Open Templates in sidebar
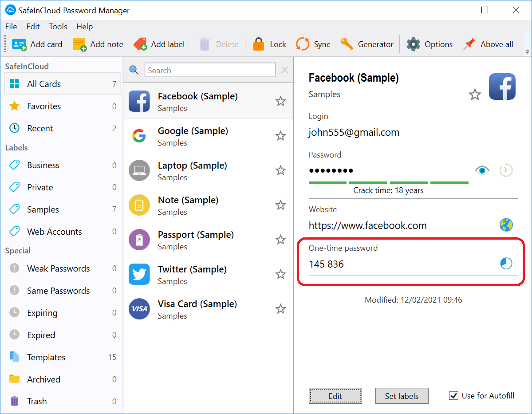Image resolution: width=532 pixels, height=414 pixels. coord(63,357)
